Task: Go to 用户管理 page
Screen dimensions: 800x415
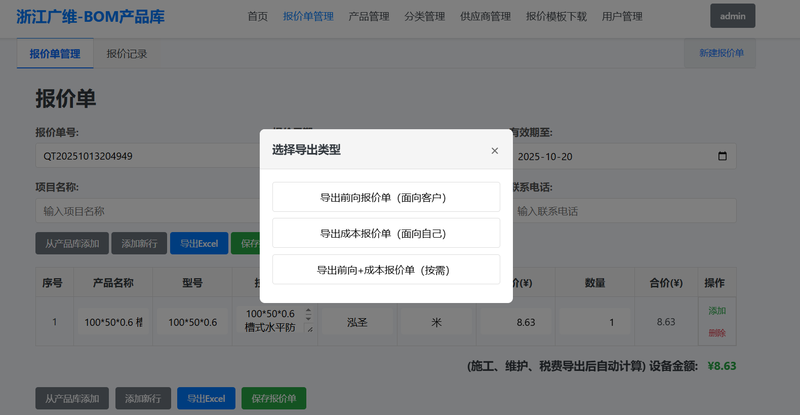Action: pos(622,17)
